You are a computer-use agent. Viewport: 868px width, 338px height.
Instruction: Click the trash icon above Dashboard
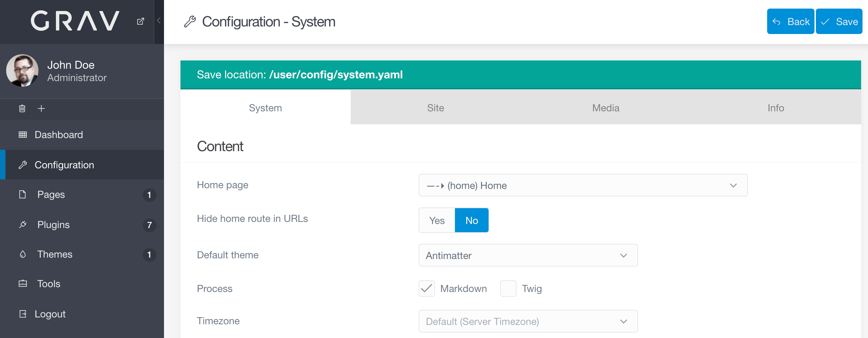click(x=22, y=108)
